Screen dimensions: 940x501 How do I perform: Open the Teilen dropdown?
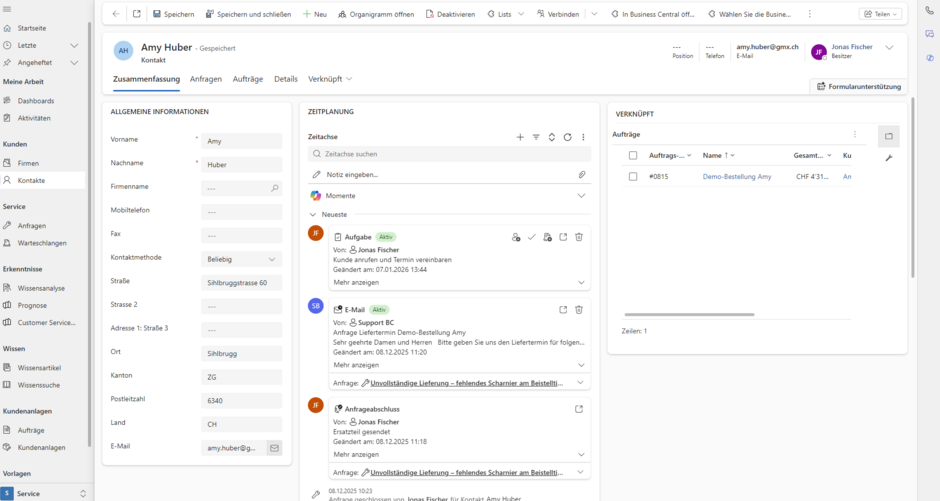pos(880,14)
